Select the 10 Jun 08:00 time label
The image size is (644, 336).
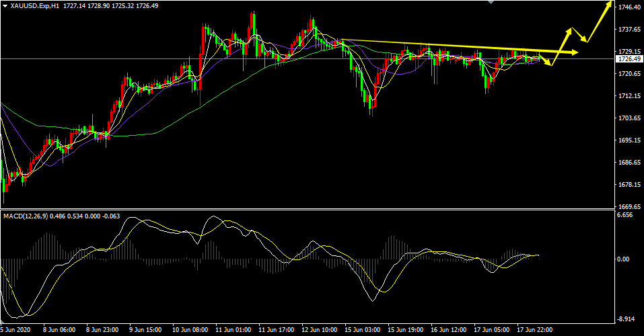click(x=190, y=330)
